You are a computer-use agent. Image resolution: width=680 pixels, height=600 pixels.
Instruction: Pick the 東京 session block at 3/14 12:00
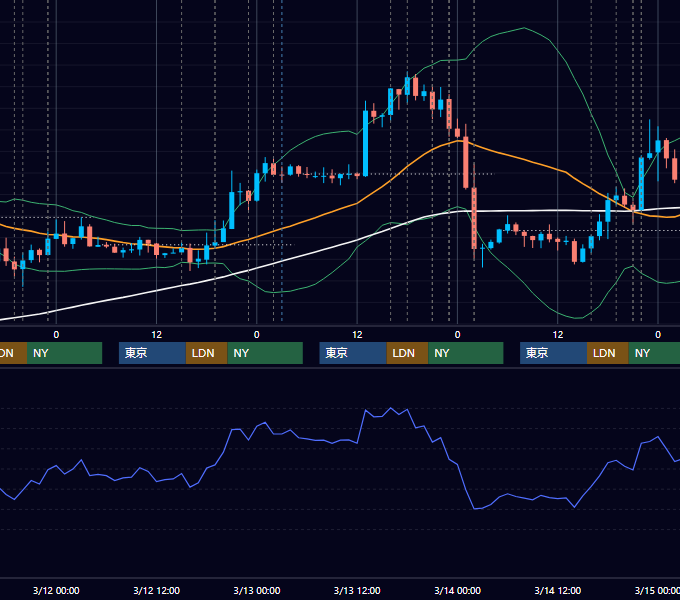pyautogui.click(x=553, y=353)
